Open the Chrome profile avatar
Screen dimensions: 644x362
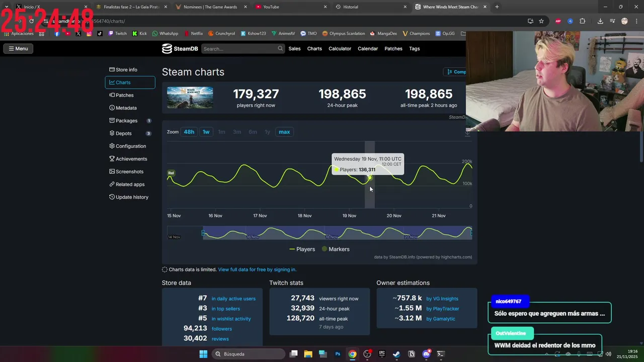pyautogui.click(x=624, y=21)
